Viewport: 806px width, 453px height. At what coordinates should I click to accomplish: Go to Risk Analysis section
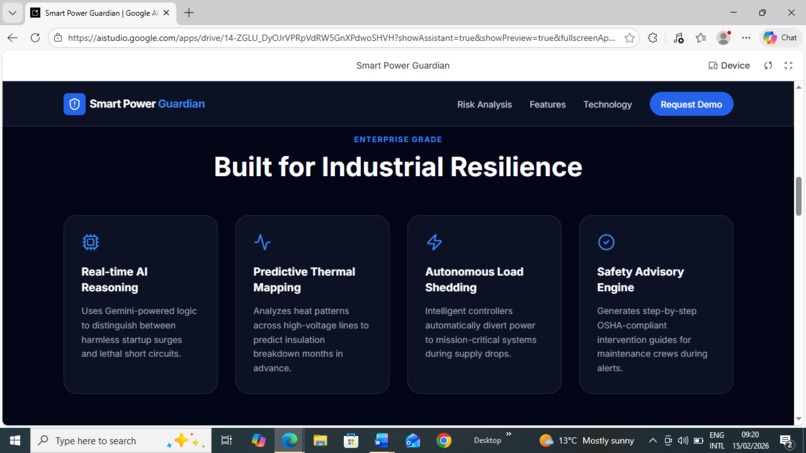tap(484, 104)
